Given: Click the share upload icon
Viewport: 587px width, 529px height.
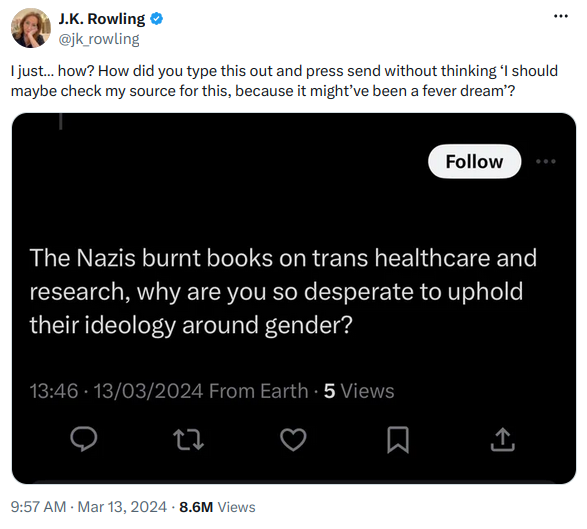Looking at the screenshot, I should 503,439.
